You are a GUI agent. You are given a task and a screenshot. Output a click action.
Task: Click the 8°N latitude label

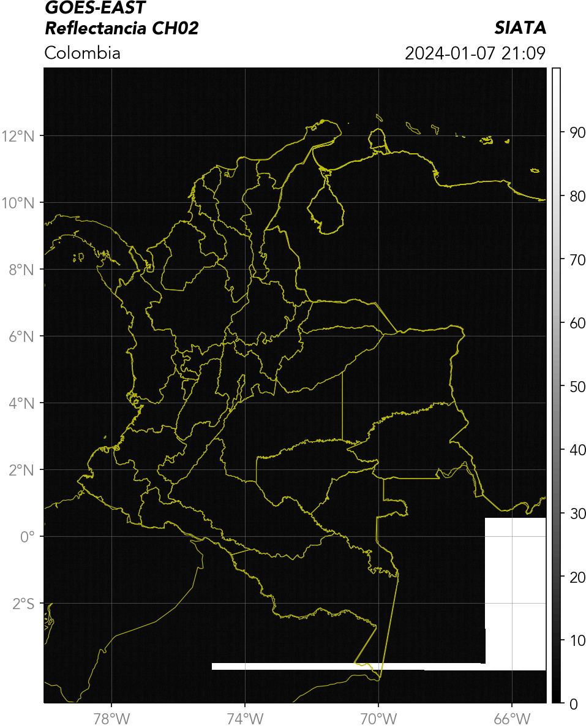(x=21, y=270)
